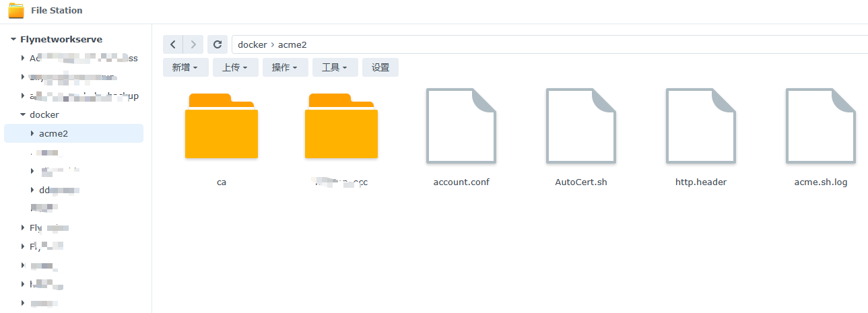Select acme2 folder in the tree
Screen dimensions: 868x313
(x=54, y=134)
